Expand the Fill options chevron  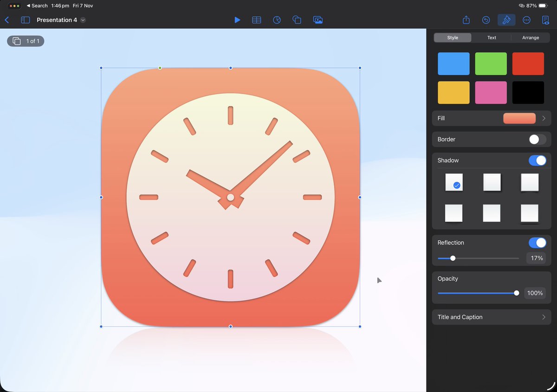point(544,118)
